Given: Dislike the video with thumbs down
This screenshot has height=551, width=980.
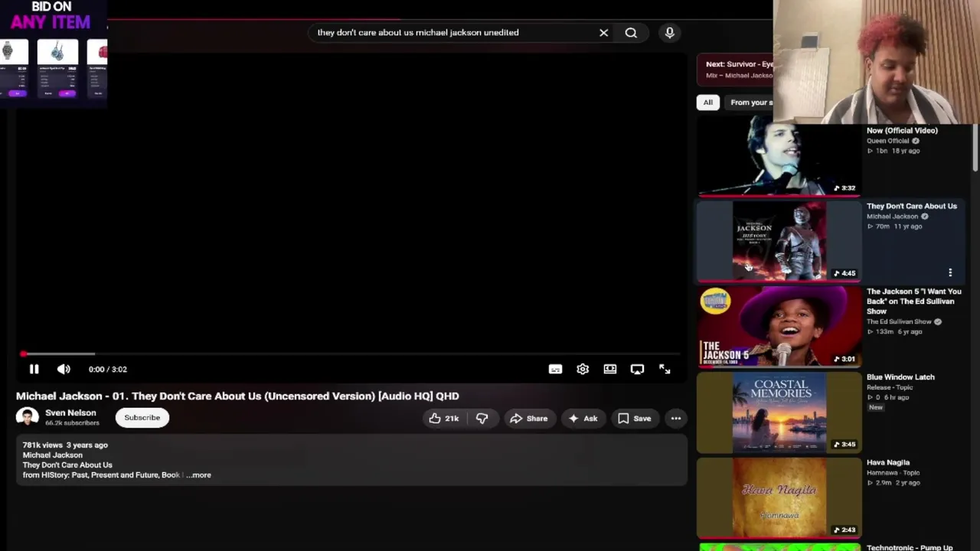Looking at the screenshot, I should (x=482, y=419).
